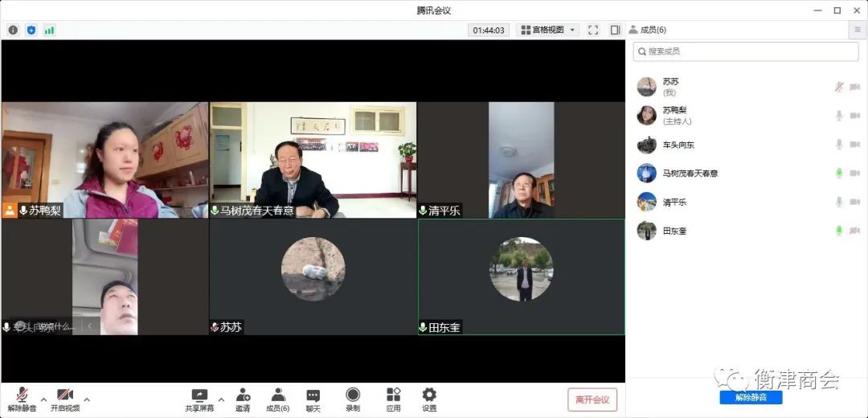This screenshot has width=868, height=418.
Task: Click the 搜索成员 search field
Action: (747, 51)
